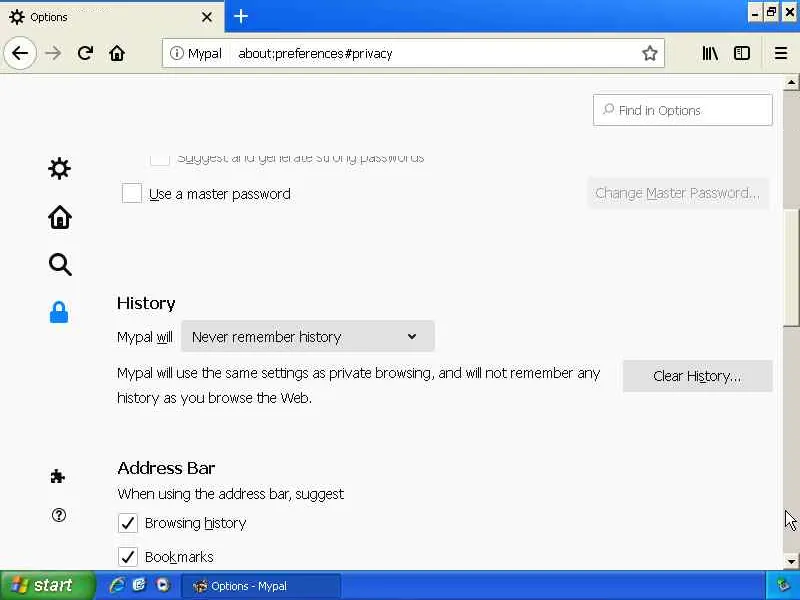The image size is (800, 600).
Task: Click scrollbar down arrow
Action: 791,562
